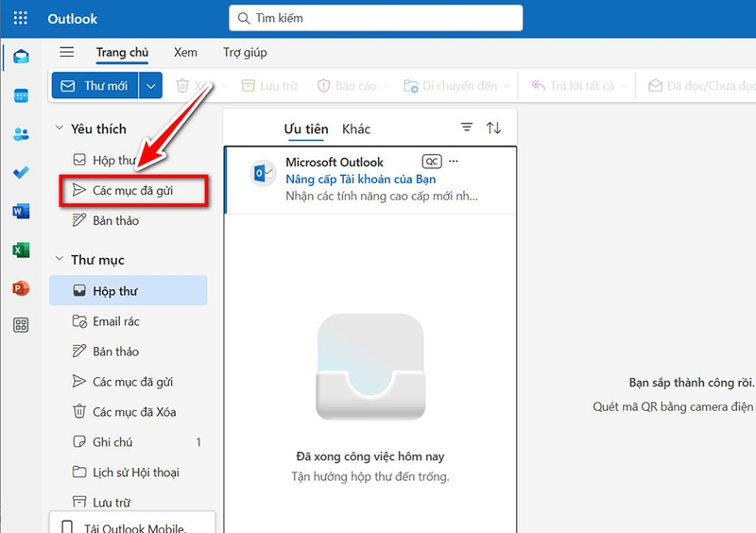The height and width of the screenshot is (533, 756).
Task: Launch Word from the app rail
Action: [x=21, y=211]
